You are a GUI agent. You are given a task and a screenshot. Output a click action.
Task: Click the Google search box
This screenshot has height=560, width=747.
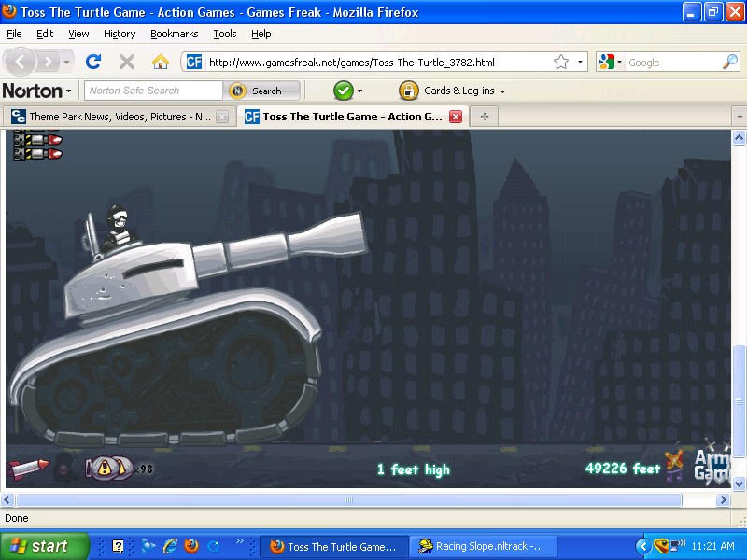click(x=672, y=63)
